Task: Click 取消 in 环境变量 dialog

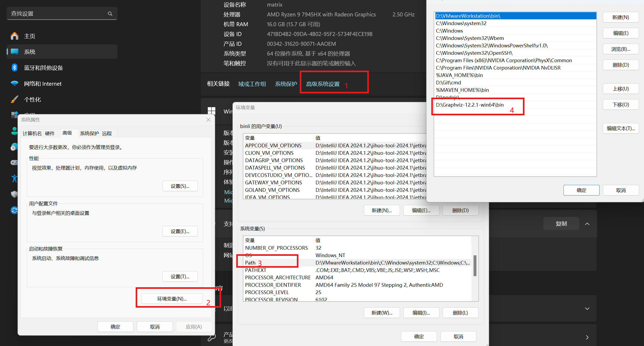Action: coord(458,336)
